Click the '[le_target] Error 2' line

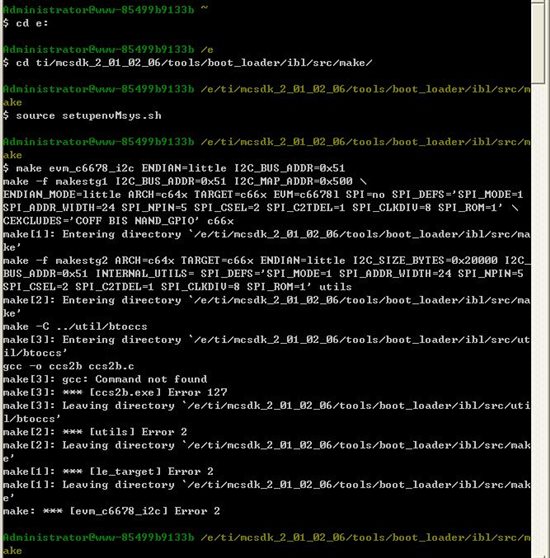click(151, 471)
